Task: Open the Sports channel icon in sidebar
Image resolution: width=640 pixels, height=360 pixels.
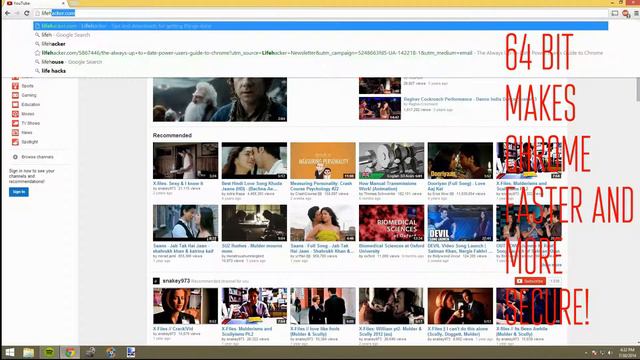Action: pyautogui.click(x=15, y=86)
